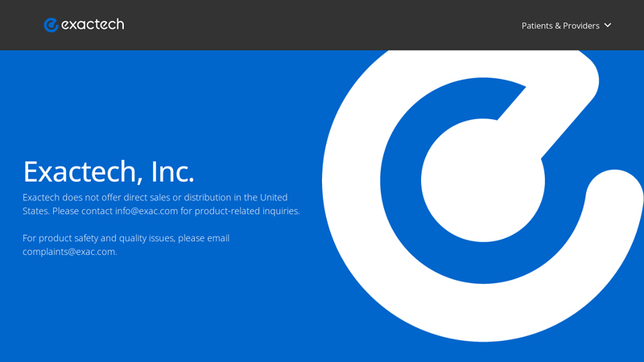Click the blue Exactech swirl logo icon
This screenshot has width=644, height=362.
(x=51, y=25)
